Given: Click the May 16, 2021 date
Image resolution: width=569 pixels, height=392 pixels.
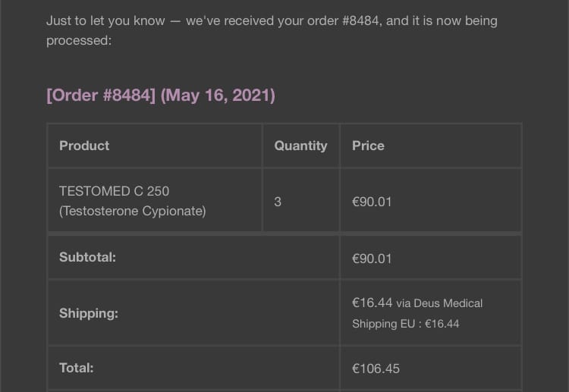Looking at the screenshot, I should click(218, 96).
